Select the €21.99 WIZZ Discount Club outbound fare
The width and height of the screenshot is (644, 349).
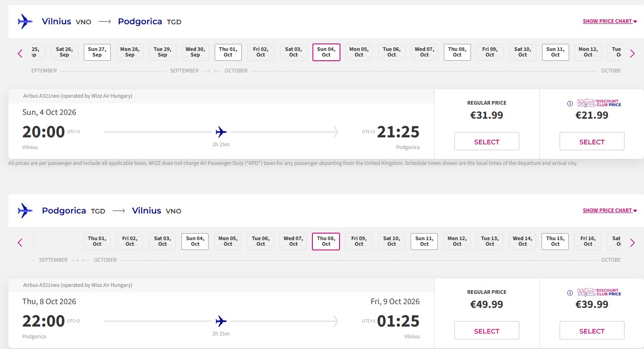592,142
